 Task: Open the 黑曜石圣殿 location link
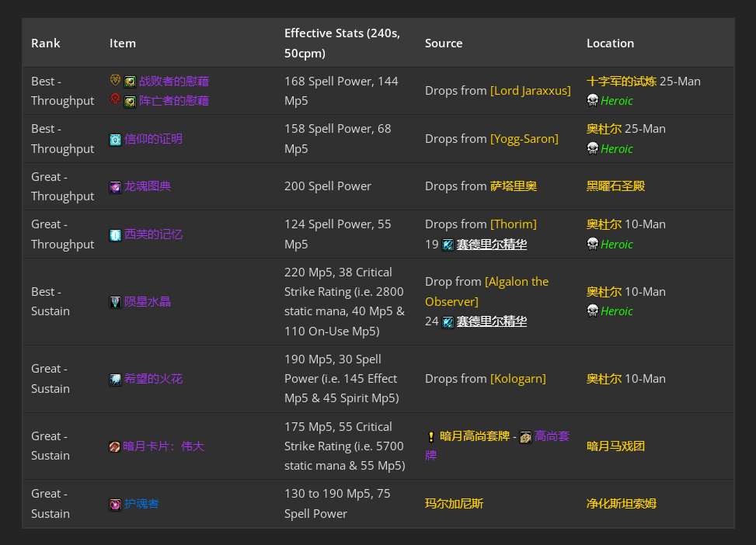pos(615,186)
